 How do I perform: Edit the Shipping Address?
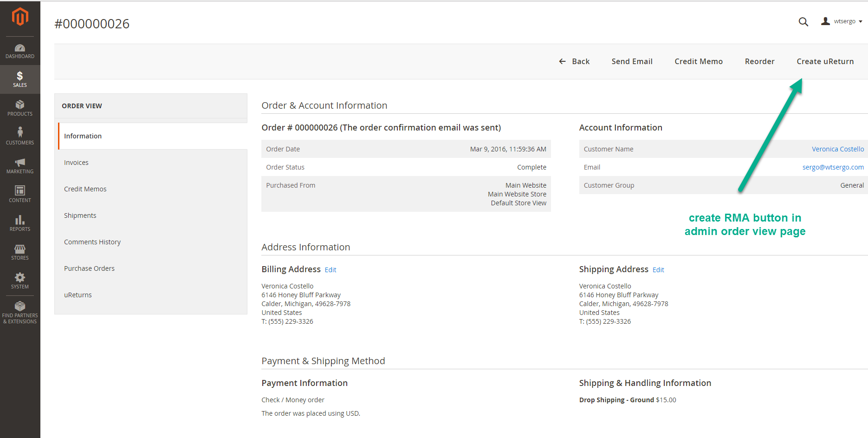coord(658,270)
